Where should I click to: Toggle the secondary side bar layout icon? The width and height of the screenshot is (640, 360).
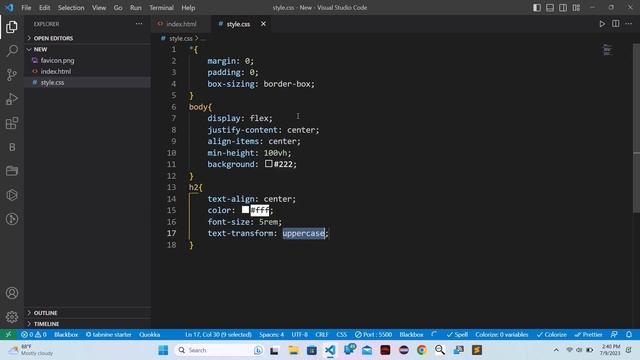click(563, 7)
